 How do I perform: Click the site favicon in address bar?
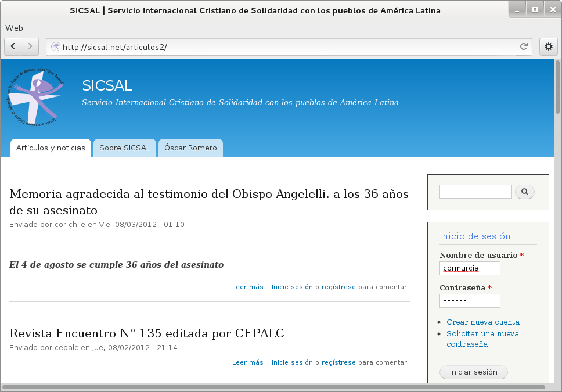click(x=56, y=47)
